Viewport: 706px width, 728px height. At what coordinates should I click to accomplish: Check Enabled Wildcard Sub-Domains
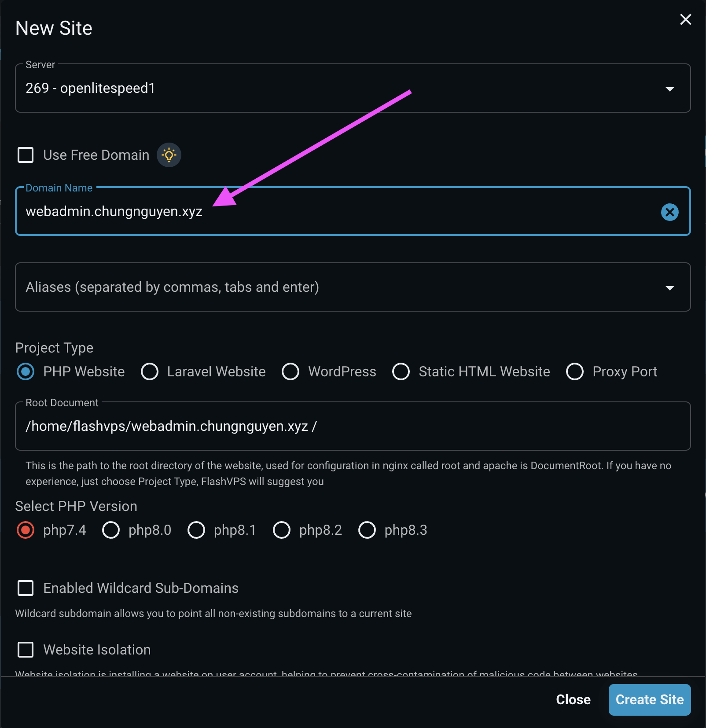(26, 588)
